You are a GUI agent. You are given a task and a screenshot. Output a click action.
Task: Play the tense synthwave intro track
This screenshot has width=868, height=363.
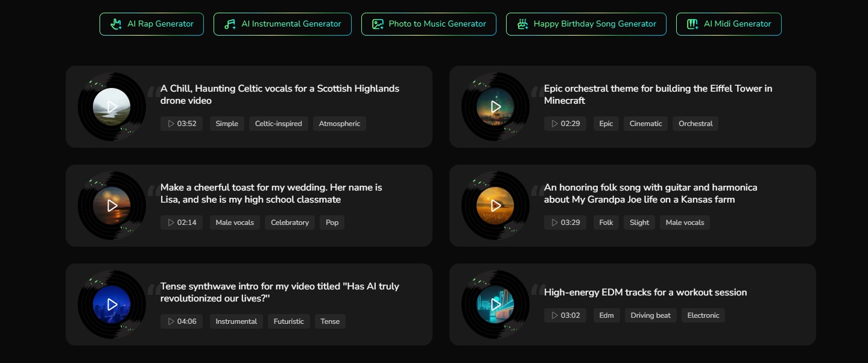click(x=112, y=305)
